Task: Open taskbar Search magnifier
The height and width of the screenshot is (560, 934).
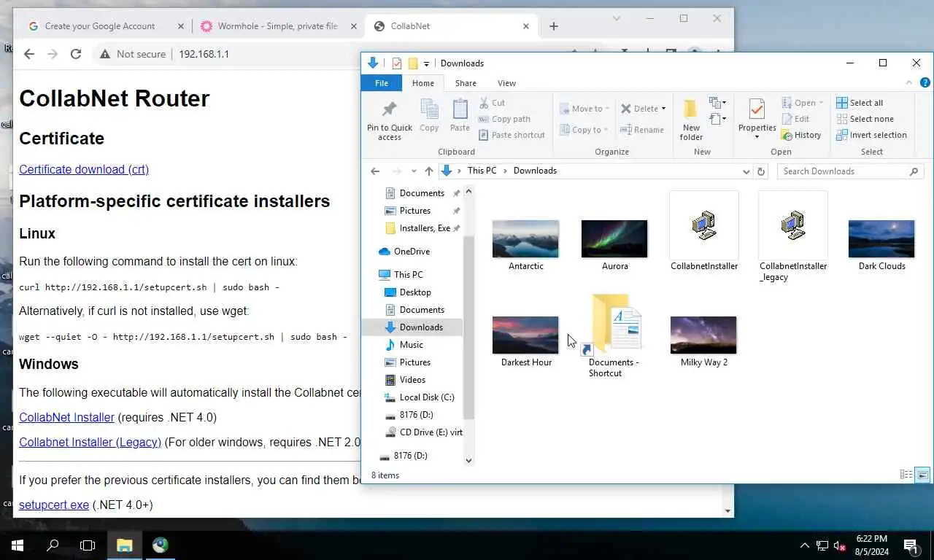Action: tap(53, 545)
